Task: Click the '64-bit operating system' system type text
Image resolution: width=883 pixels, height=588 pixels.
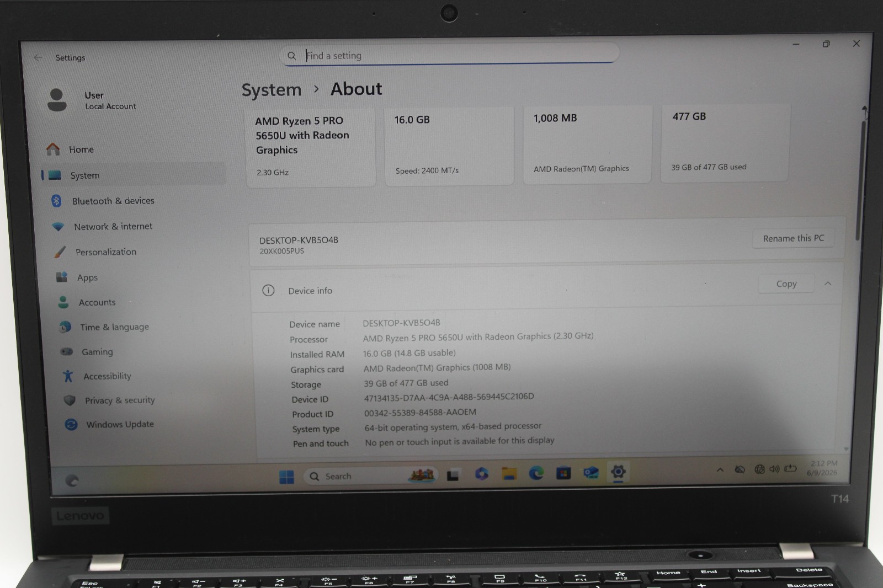Action: click(x=453, y=426)
